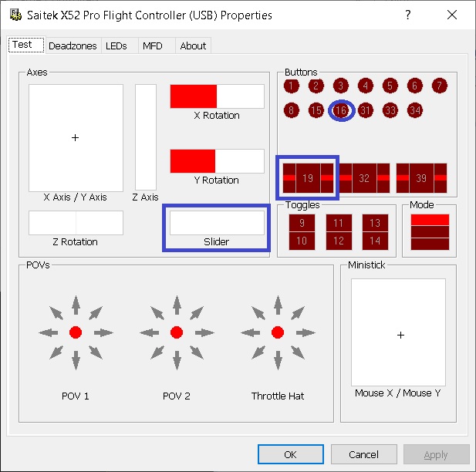The height and width of the screenshot is (472, 476).
Task: Click the POV 1 left arrow
Action: [49, 332]
